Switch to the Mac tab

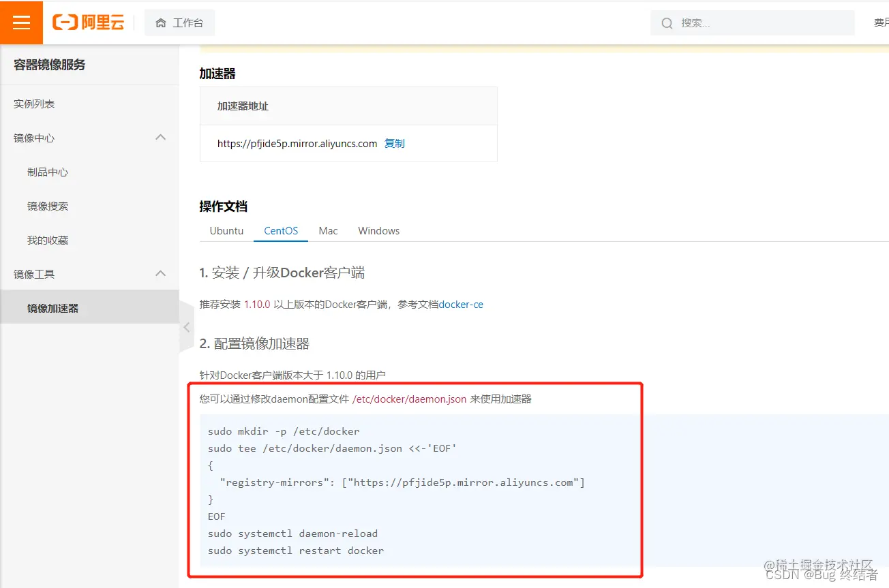(x=328, y=230)
